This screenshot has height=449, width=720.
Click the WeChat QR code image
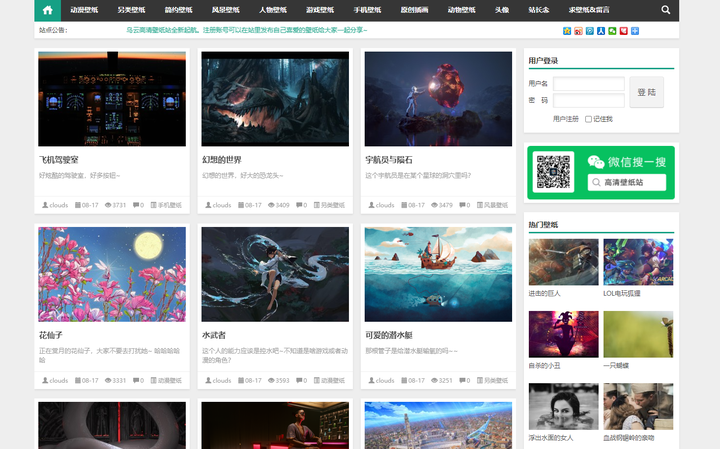(x=553, y=172)
